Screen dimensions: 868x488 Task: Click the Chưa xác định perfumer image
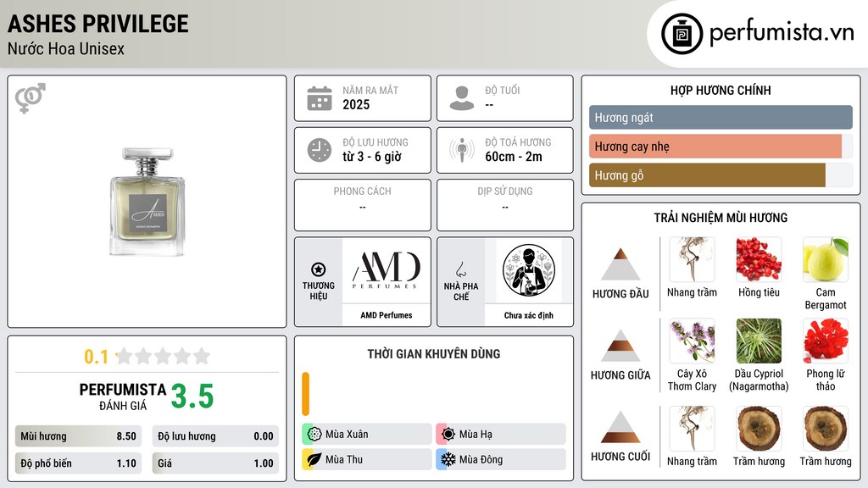point(529,270)
